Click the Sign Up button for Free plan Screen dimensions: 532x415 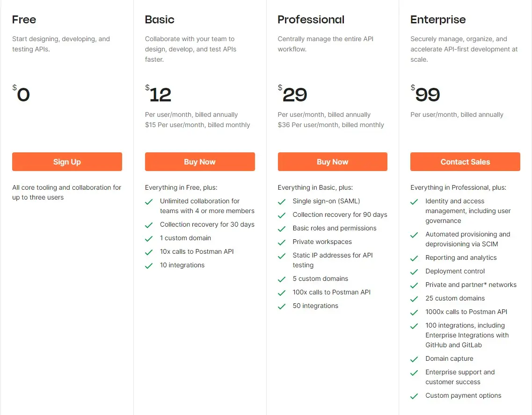[67, 162]
